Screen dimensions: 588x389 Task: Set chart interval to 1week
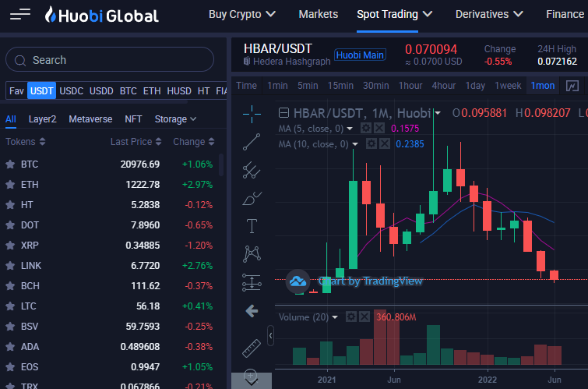[508, 86]
